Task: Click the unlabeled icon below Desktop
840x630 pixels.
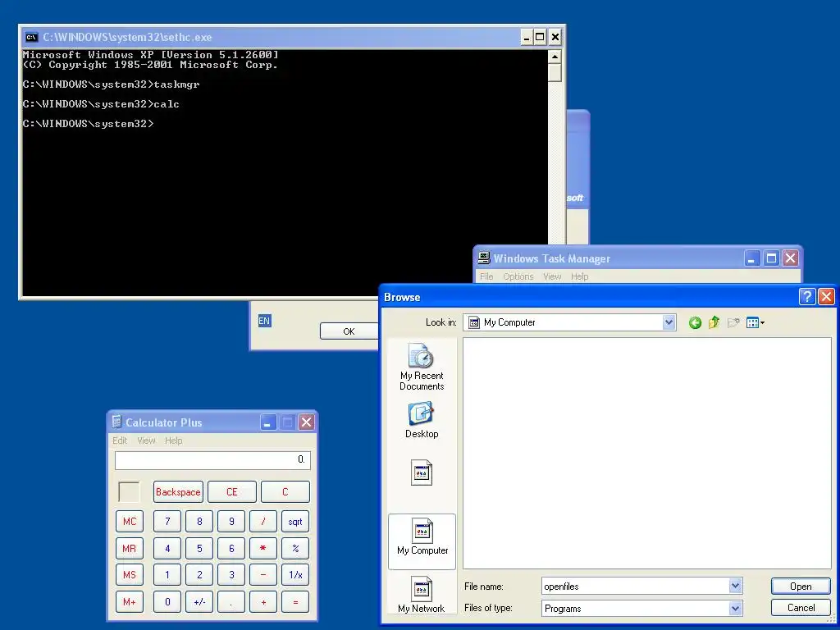Action: [x=422, y=472]
